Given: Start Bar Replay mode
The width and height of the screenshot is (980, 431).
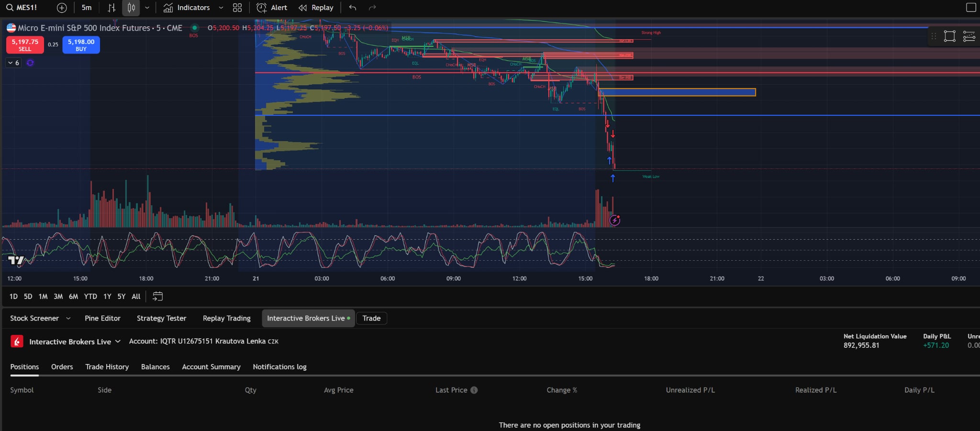Looking at the screenshot, I should (316, 8).
